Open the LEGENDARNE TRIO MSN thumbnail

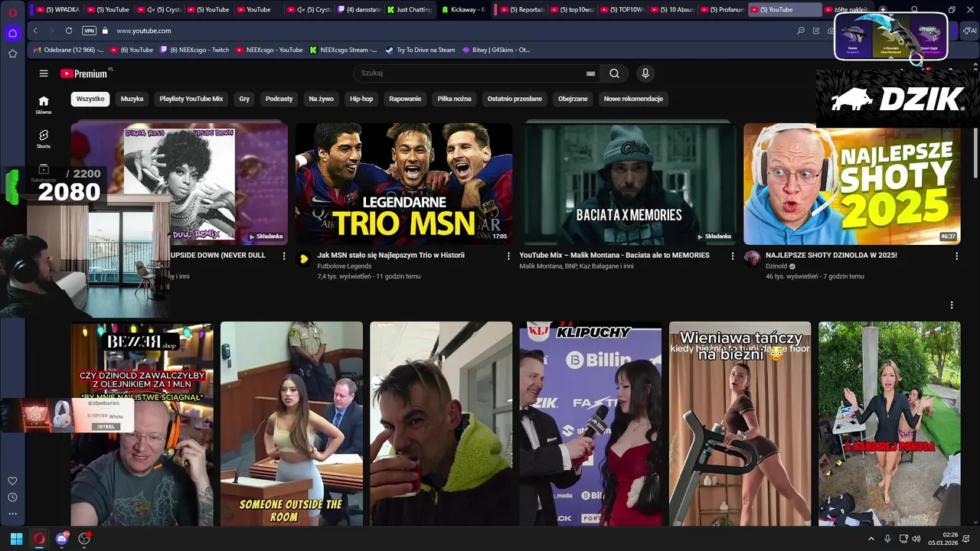coord(404,184)
